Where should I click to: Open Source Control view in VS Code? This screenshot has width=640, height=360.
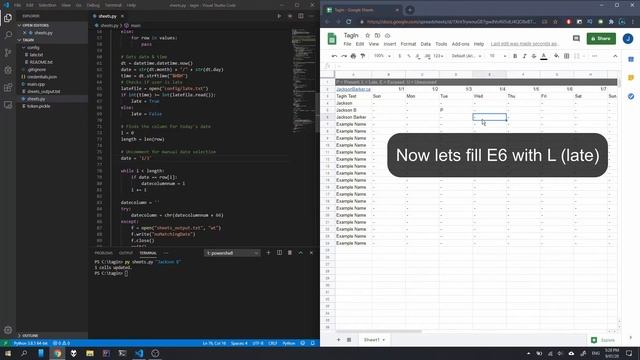[x=8, y=53]
